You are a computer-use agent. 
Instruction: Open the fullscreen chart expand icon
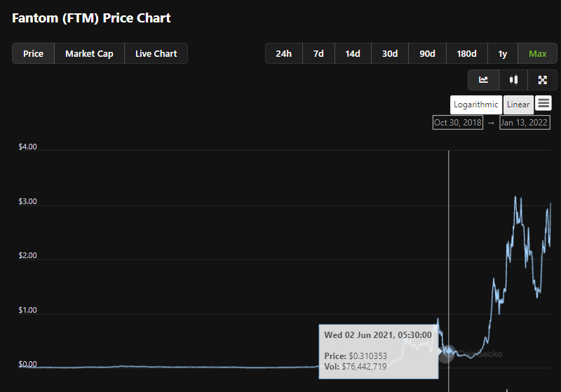542,80
